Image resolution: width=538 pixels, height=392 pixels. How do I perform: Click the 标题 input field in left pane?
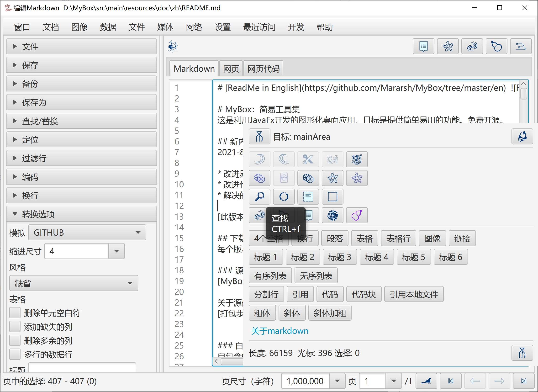pyautogui.click(x=82, y=368)
